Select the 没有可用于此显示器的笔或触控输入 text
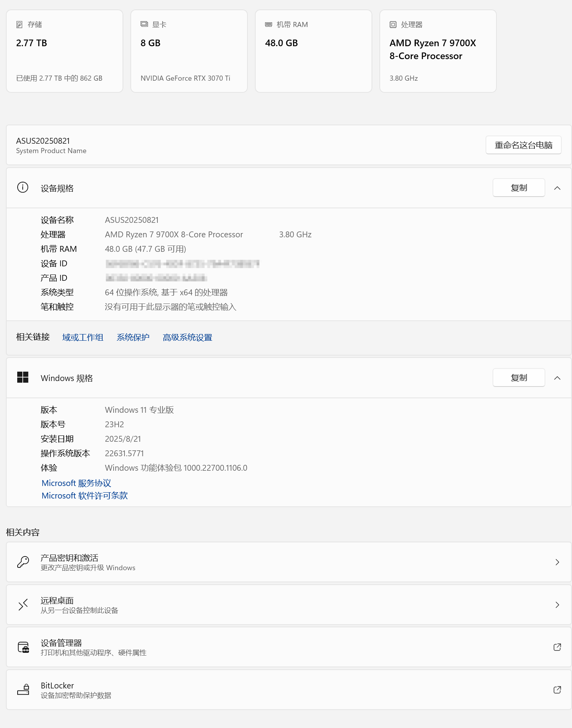The width and height of the screenshot is (572, 728). [x=170, y=307]
